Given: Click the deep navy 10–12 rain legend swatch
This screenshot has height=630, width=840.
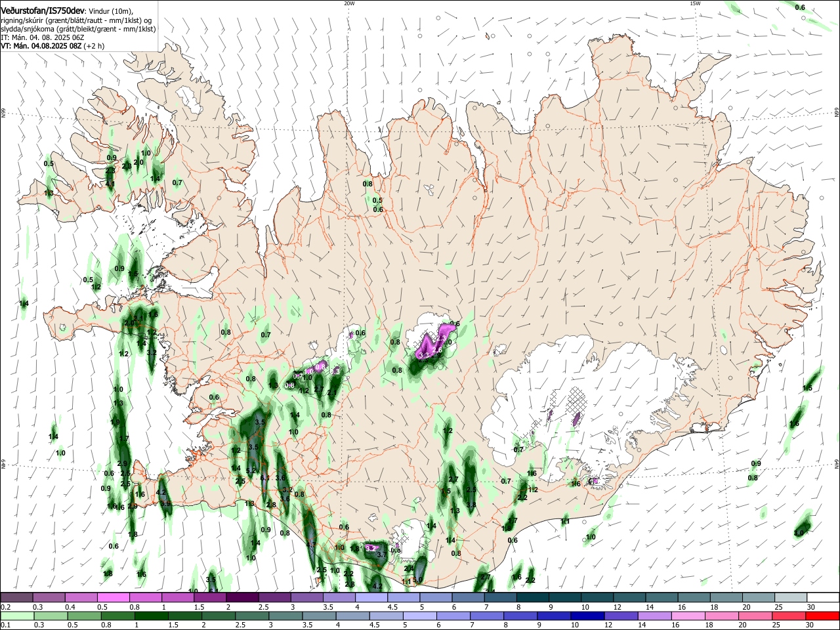Looking at the screenshot, I should click(x=588, y=616).
